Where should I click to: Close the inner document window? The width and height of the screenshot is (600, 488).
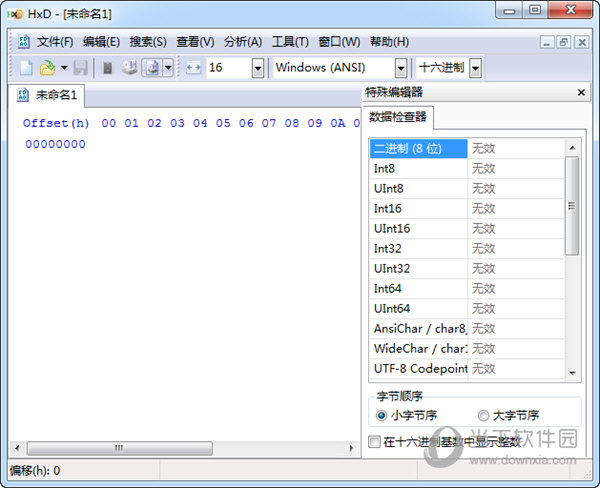[x=582, y=42]
